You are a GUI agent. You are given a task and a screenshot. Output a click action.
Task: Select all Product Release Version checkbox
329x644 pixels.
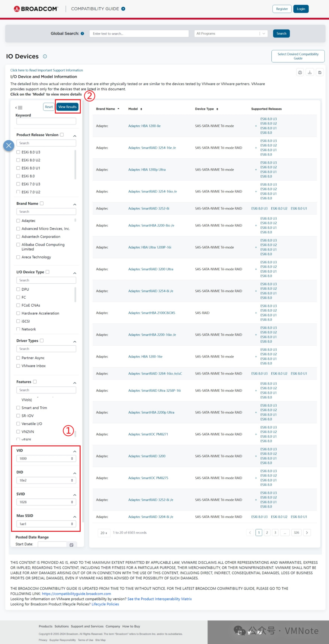pos(62,135)
